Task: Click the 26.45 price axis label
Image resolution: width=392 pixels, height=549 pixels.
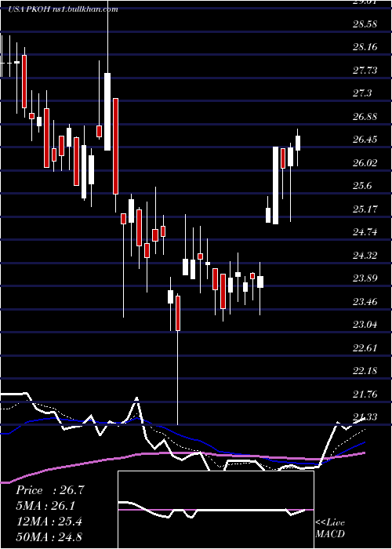Action: (365, 140)
